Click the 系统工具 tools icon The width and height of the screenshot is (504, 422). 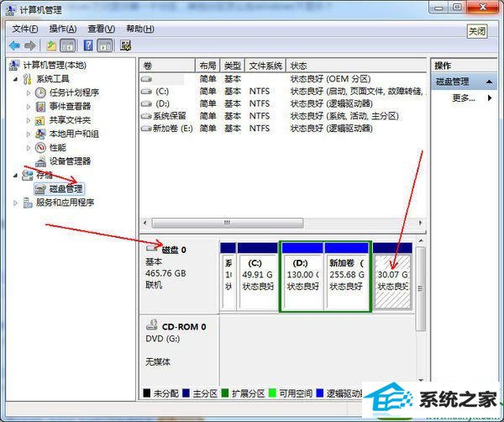click(28, 79)
